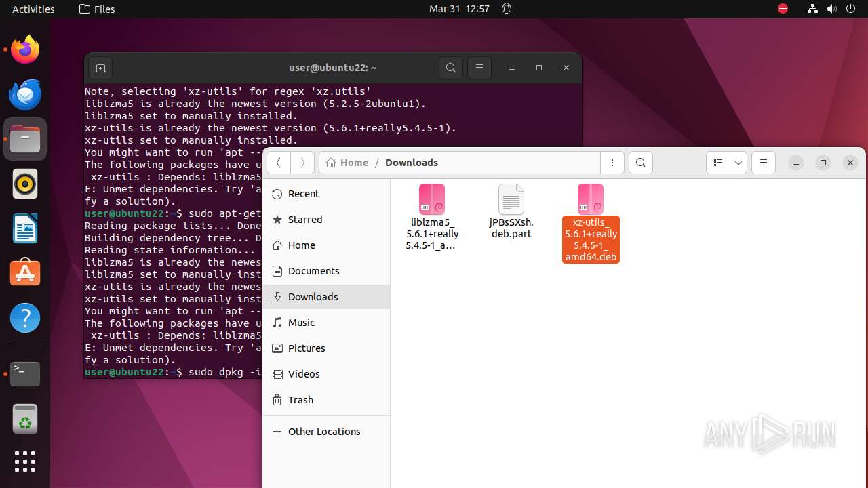Open the volume icon in system tray

click(831, 9)
